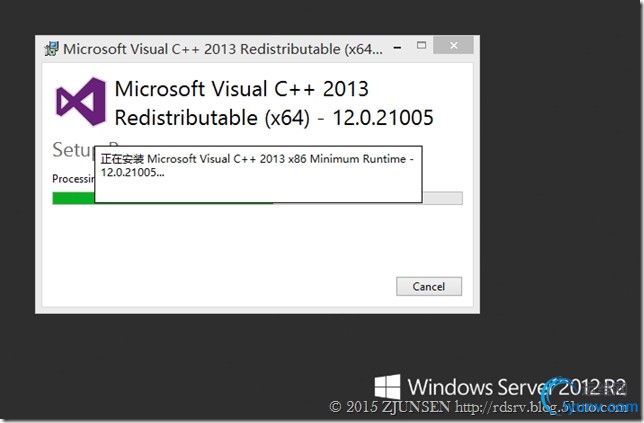Click the installer icon in the title bar
The width and height of the screenshot is (644, 423).
click(x=51, y=49)
